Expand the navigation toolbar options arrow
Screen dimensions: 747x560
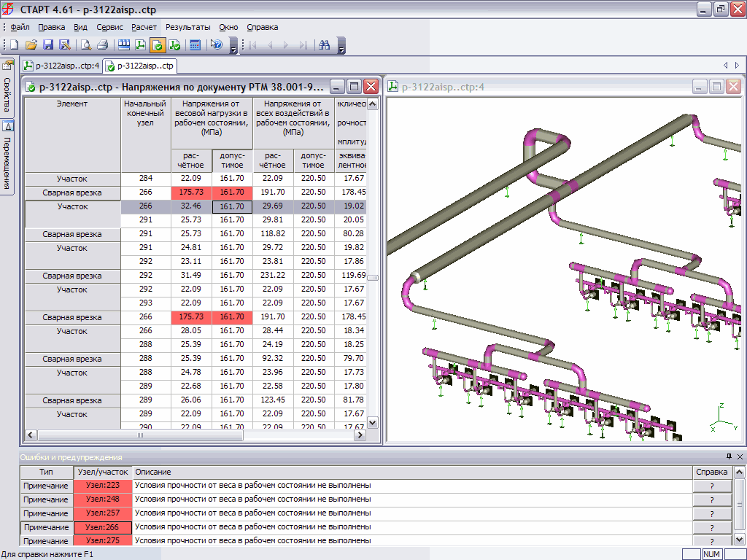[341, 48]
